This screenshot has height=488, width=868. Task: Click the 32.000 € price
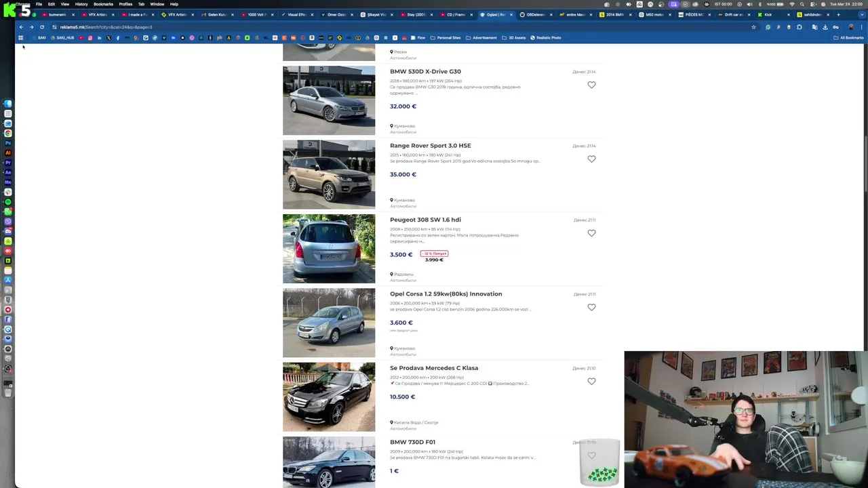tap(403, 106)
